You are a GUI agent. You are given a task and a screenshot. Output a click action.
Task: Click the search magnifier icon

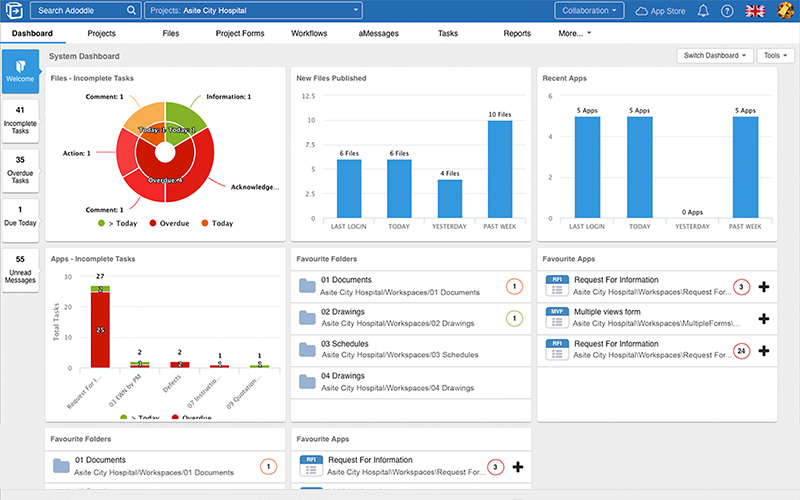(x=131, y=10)
